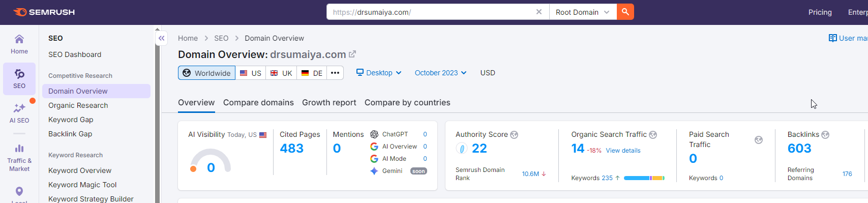Screen dimensions: 868x203
Task: Click the organic Keywords 235 value
Action: [607, 178]
